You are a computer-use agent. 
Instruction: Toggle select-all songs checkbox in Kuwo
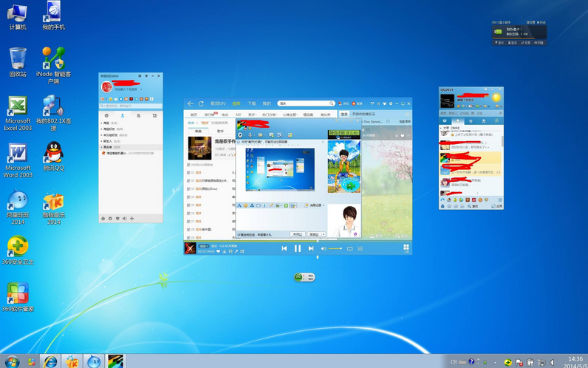pyautogui.click(x=188, y=165)
